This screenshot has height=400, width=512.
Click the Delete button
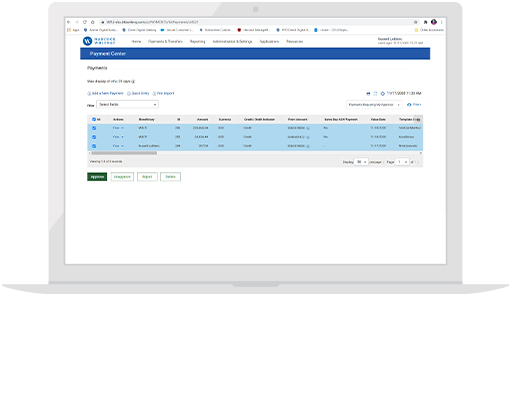170,177
